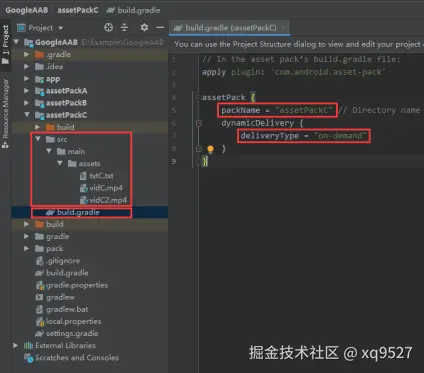Select the gradlew file
This screenshot has height=373, width=424.
point(55,297)
